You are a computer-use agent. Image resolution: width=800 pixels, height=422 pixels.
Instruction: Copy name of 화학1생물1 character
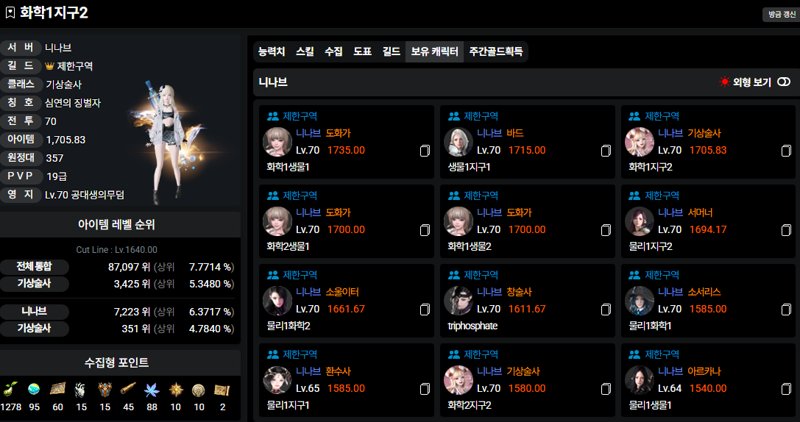coord(424,151)
